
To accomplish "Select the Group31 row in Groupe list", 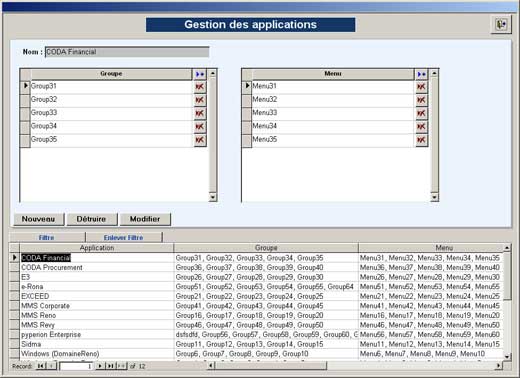I will tap(111, 86).
